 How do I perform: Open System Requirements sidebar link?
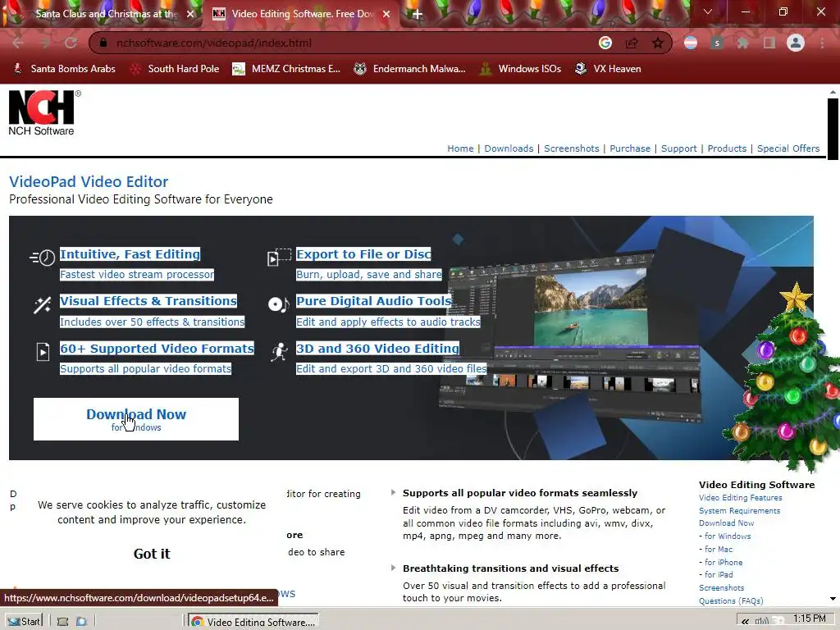pos(739,510)
